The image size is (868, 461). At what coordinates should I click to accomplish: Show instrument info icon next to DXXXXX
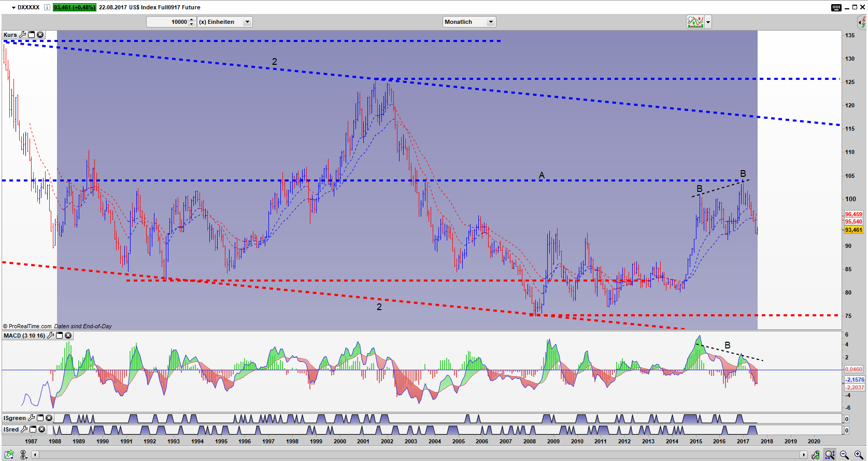pyautogui.click(x=47, y=7)
